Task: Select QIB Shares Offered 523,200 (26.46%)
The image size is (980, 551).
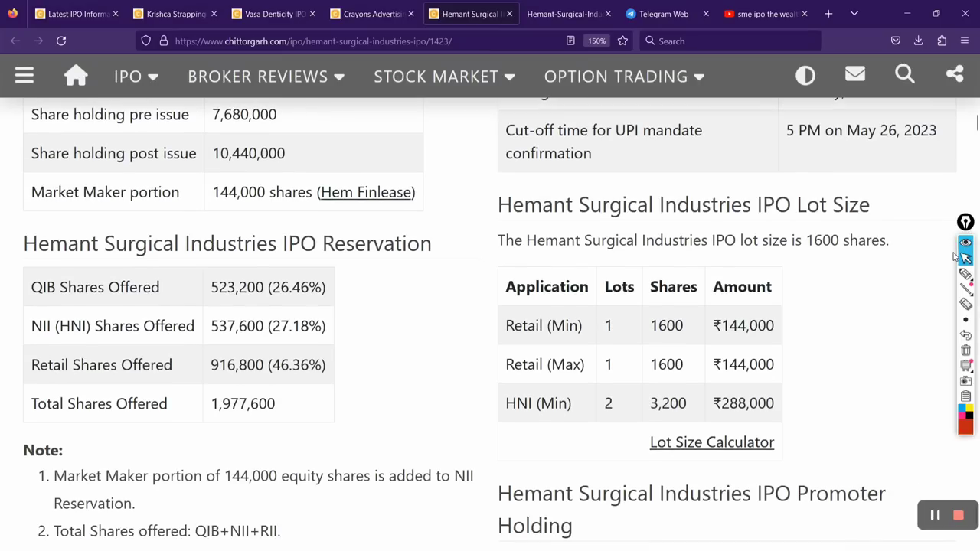Action: (x=268, y=287)
